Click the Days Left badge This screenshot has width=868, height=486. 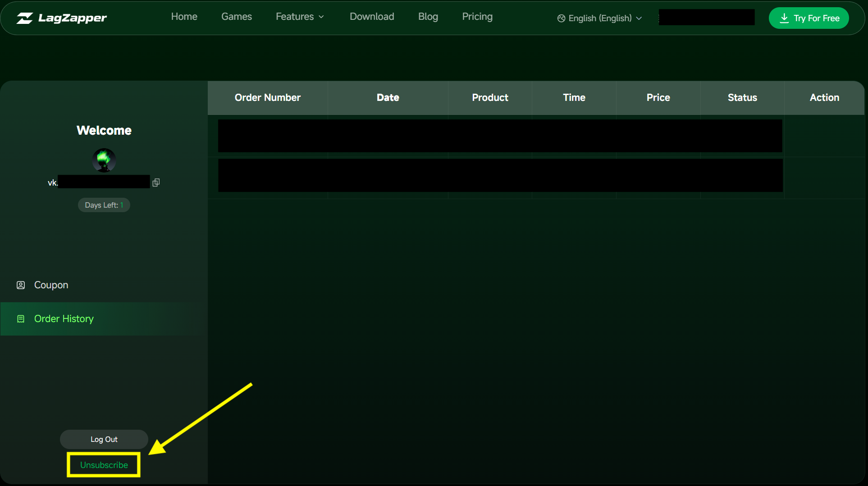(x=104, y=205)
